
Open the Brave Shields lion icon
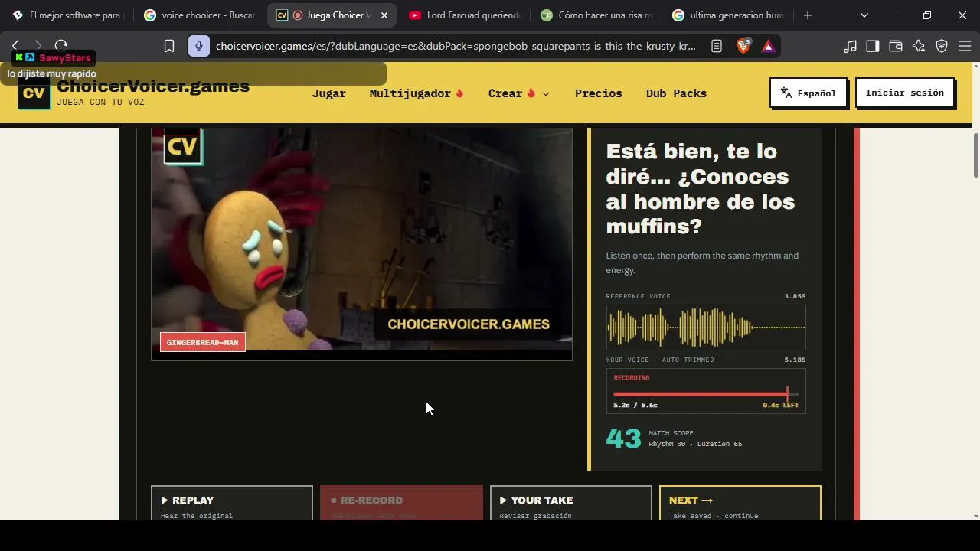pos(743,46)
